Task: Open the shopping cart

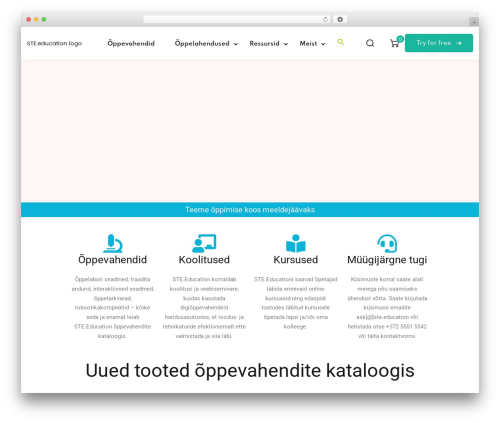Action: pyautogui.click(x=394, y=43)
